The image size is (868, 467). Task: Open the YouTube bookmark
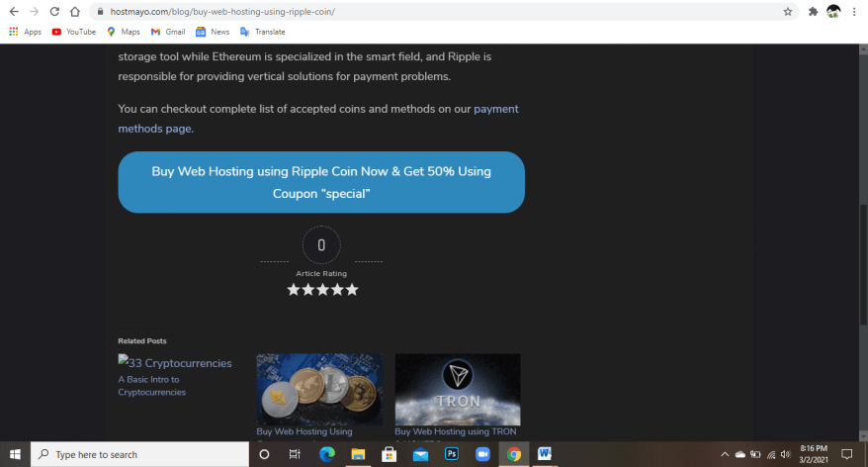click(73, 32)
